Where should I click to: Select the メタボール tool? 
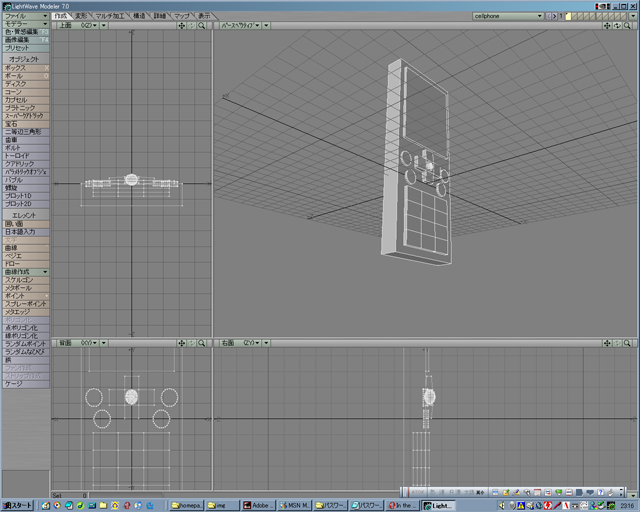26,288
